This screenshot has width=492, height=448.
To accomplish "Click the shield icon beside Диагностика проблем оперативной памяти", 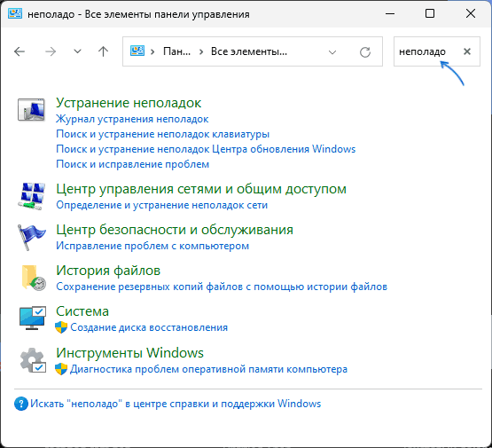I will click(x=61, y=369).
